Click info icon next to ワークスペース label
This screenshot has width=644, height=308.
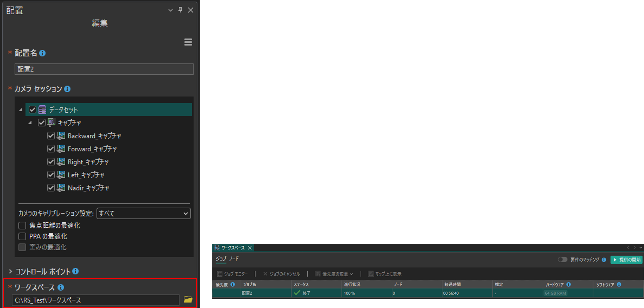(61, 287)
